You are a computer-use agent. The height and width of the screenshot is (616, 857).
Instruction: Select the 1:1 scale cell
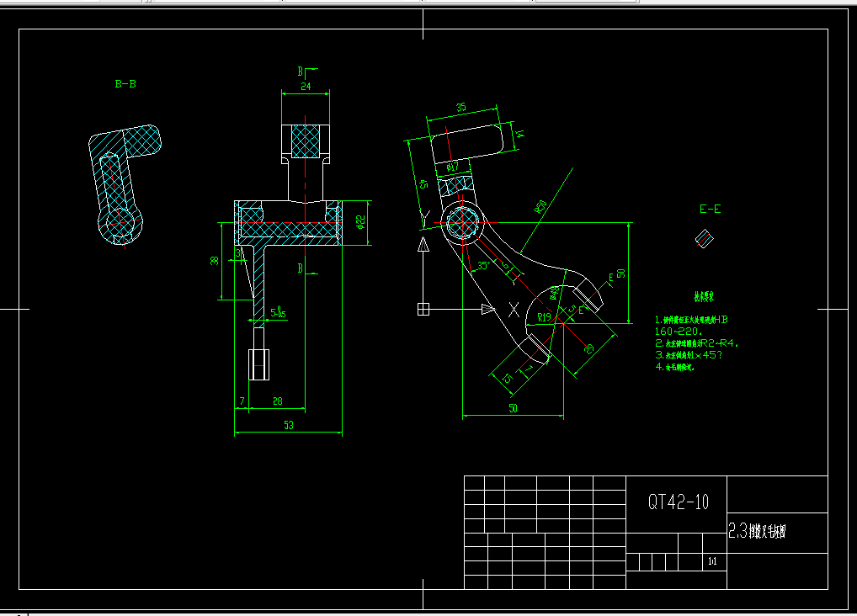(713, 561)
